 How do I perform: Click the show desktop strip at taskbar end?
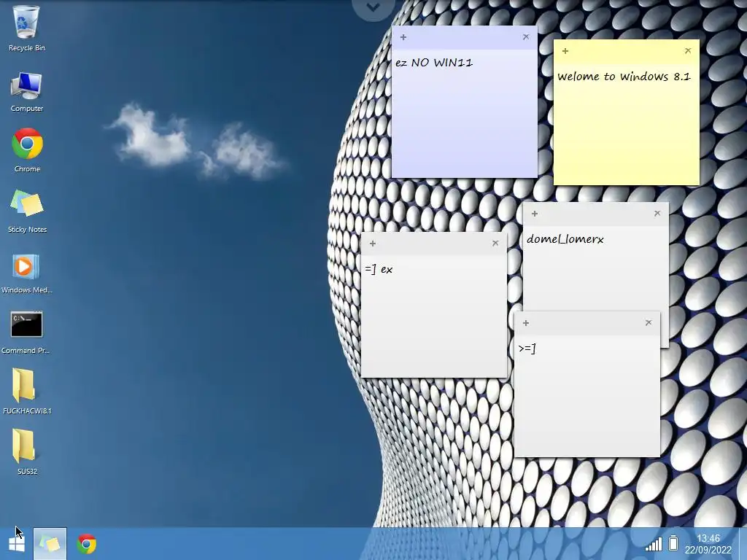point(743,544)
